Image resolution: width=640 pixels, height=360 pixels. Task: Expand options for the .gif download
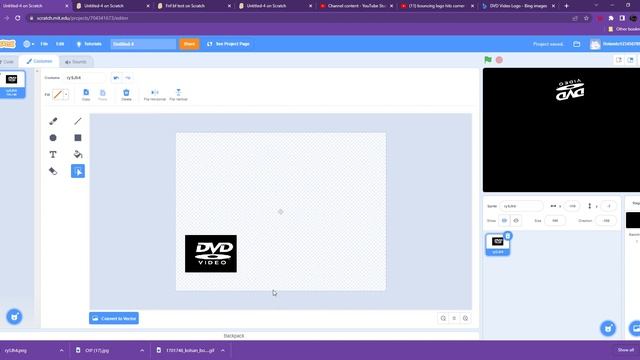coord(223,351)
